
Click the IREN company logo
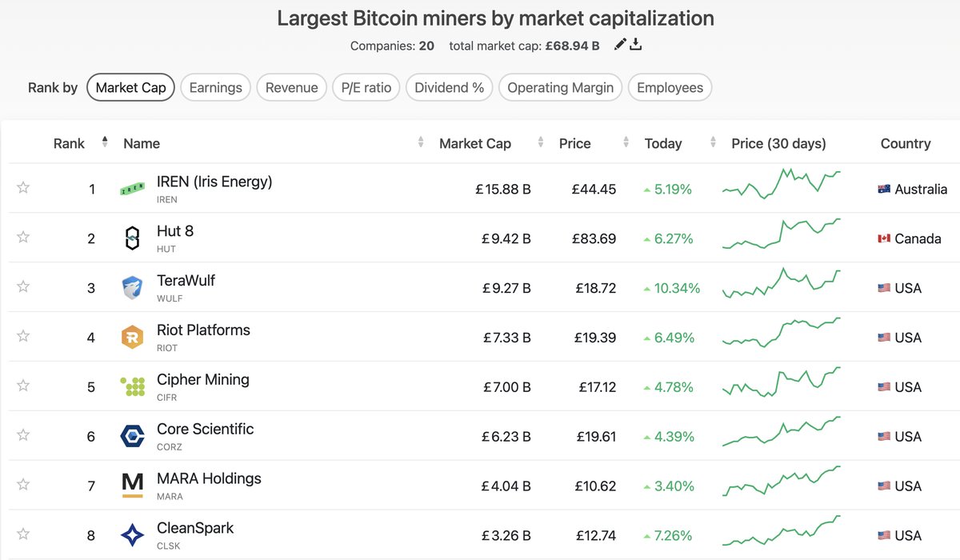pyautogui.click(x=133, y=189)
